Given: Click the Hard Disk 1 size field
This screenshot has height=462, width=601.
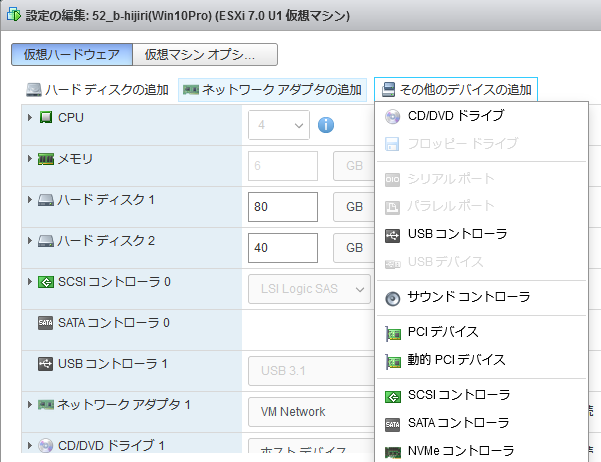Looking at the screenshot, I should 283,207.
